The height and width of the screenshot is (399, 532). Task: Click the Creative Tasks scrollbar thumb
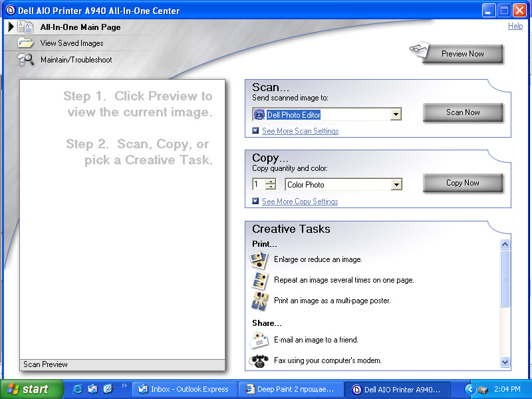pyautogui.click(x=505, y=279)
